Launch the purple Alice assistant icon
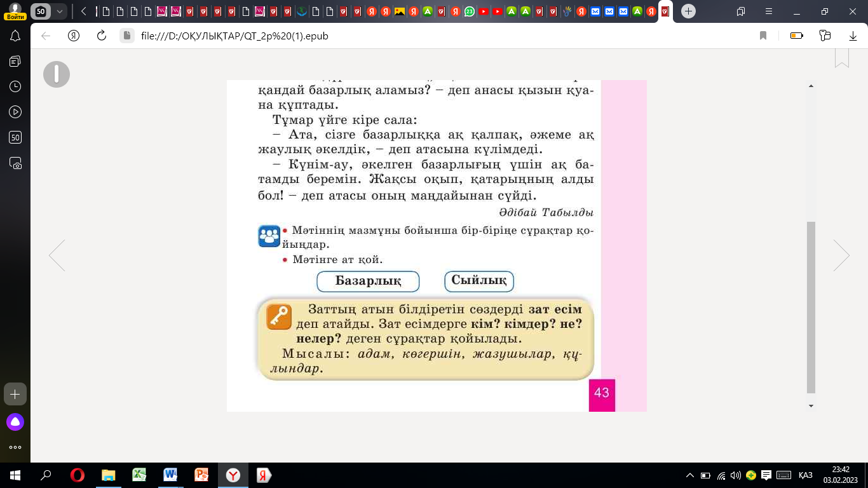 point(15,421)
